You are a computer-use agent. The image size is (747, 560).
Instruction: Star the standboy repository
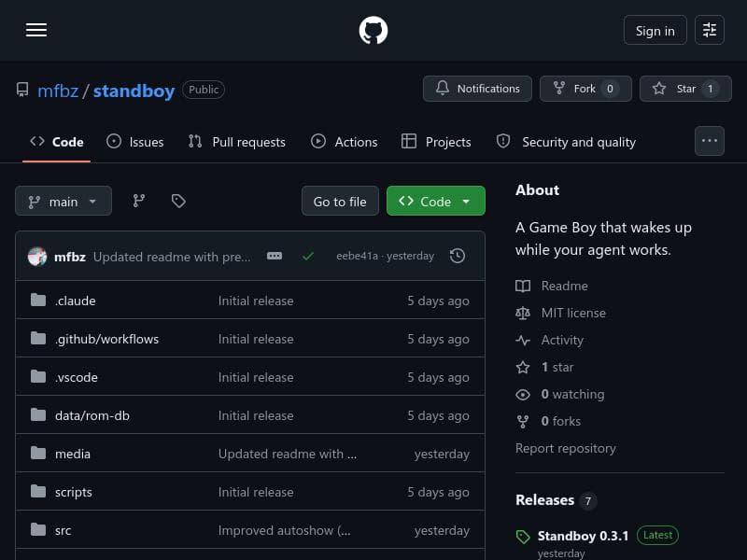(x=685, y=89)
